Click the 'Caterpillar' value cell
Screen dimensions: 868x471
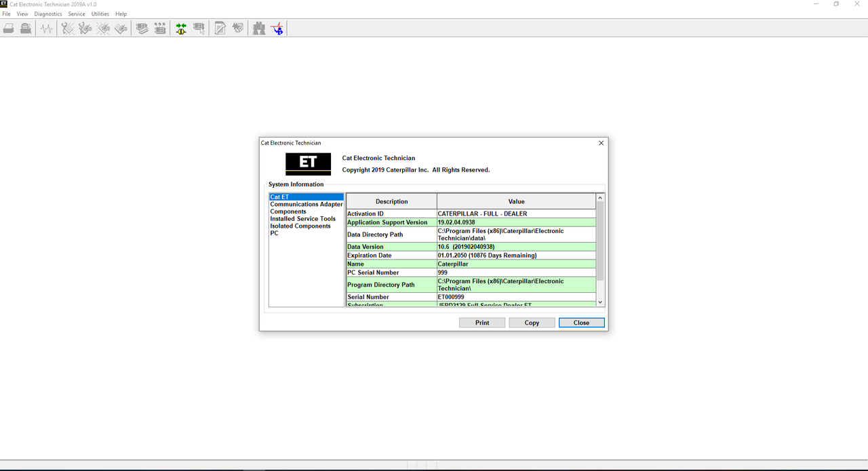pos(516,264)
